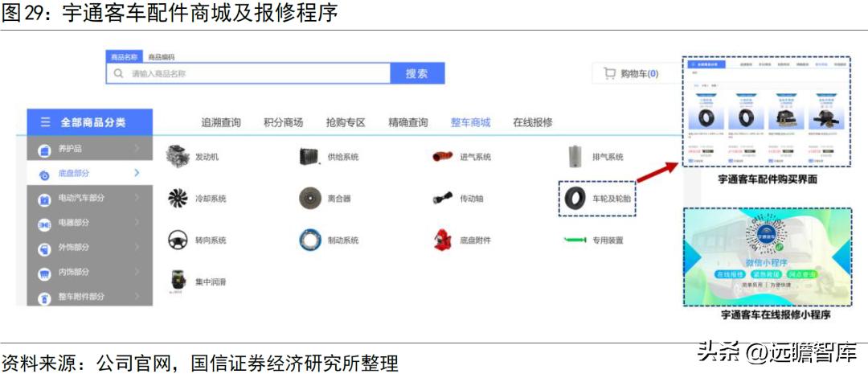Open the 车轮及轮胎 category link
This screenshot has width=868, height=374.
coord(612,199)
